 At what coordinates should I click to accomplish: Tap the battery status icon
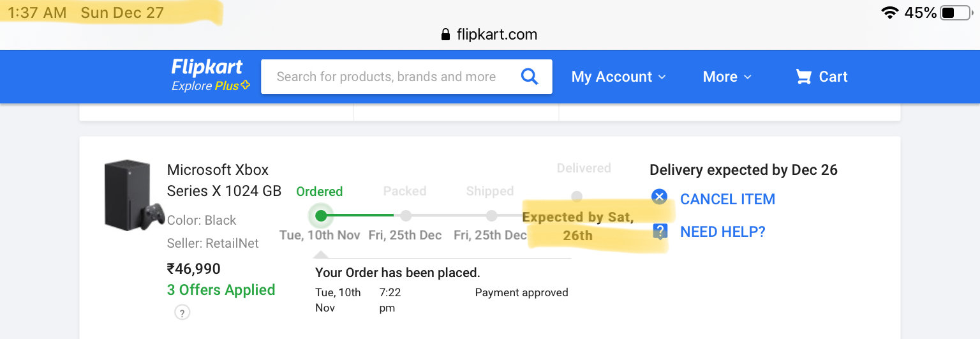click(956, 13)
